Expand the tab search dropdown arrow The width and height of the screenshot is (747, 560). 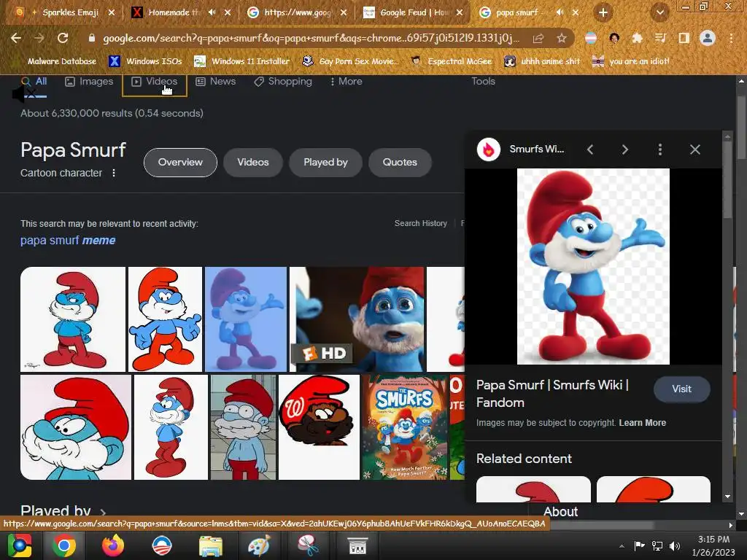pyautogui.click(x=660, y=13)
